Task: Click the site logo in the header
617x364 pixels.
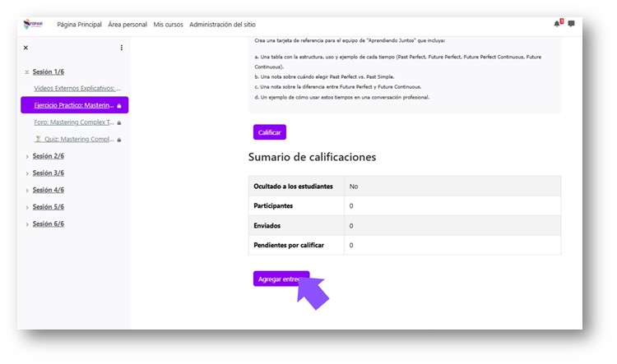Action: pyautogui.click(x=33, y=25)
